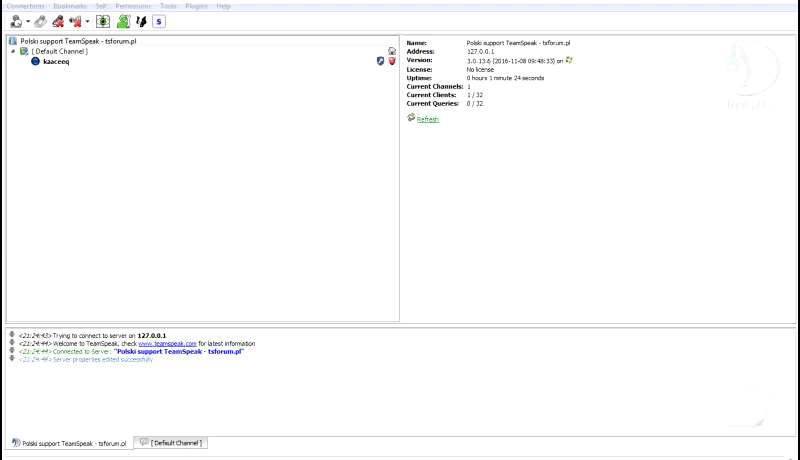This screenshot has width=800, height=460.
Task: Open the contacts manager green icon
Action: (123, 21)
